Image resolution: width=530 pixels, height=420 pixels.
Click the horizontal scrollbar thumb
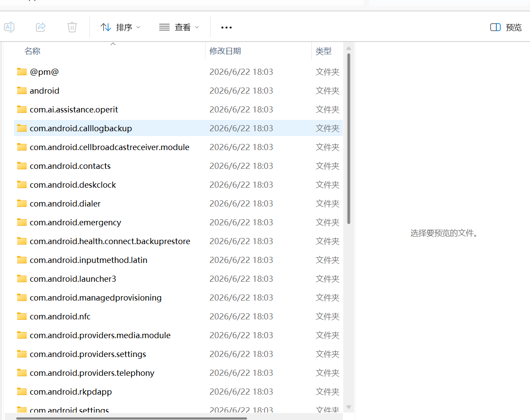(x=132, y=418)
